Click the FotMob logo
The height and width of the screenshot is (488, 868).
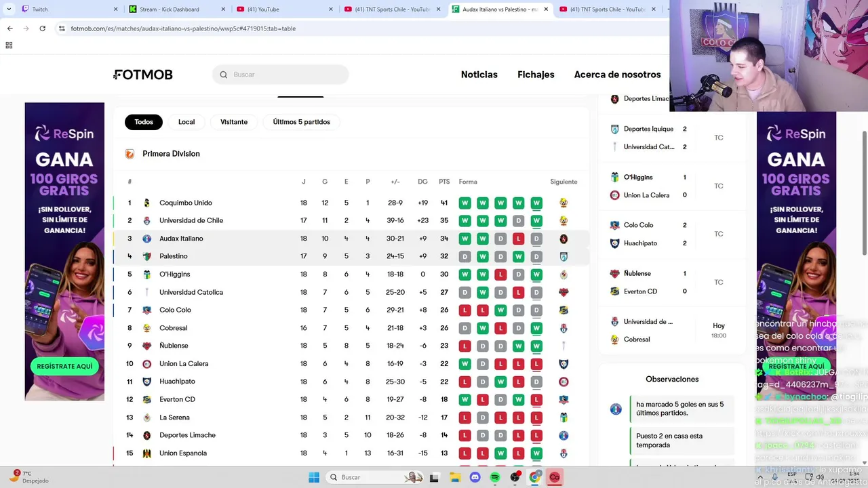coord(143,75)
